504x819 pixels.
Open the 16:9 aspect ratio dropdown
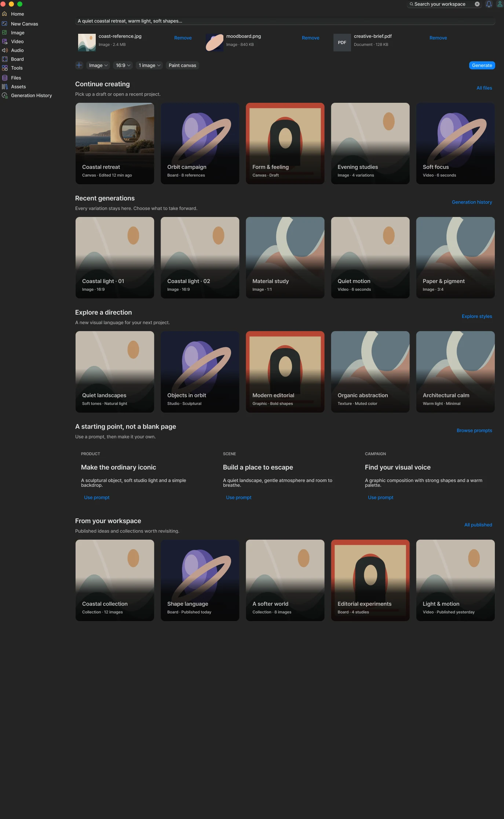click(x=123, y=65)
